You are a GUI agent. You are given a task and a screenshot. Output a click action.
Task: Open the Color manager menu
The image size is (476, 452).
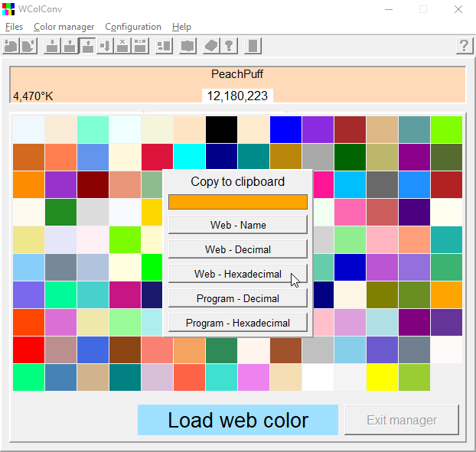[x=64, y=27]
